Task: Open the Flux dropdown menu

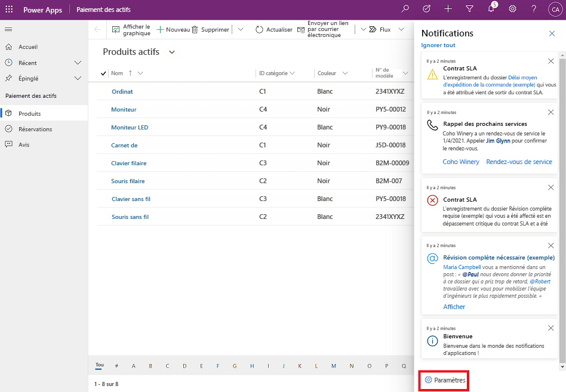Action: click(401, 30)
